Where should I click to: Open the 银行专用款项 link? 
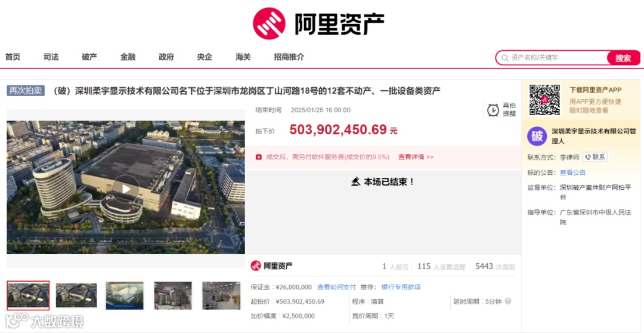401,287
